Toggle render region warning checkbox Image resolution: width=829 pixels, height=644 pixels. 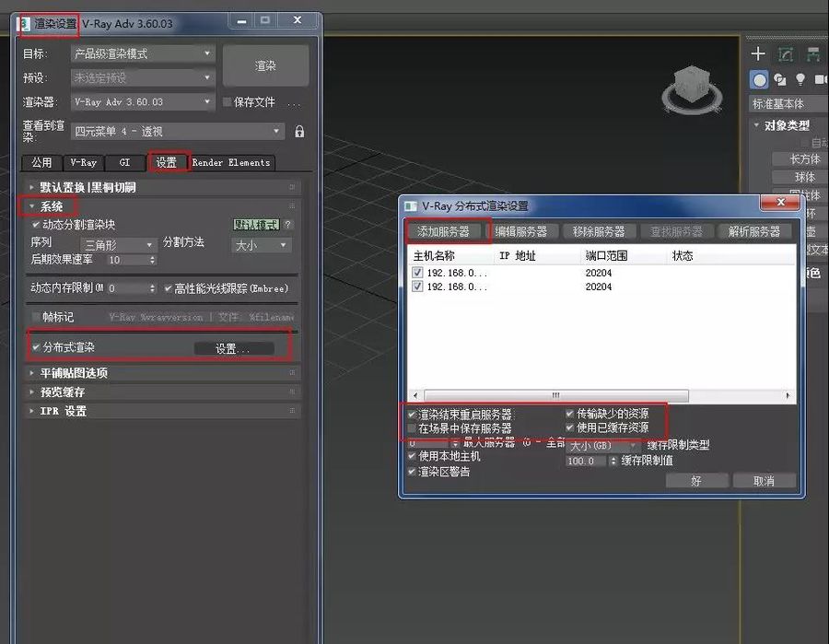(x=412, y=471)
